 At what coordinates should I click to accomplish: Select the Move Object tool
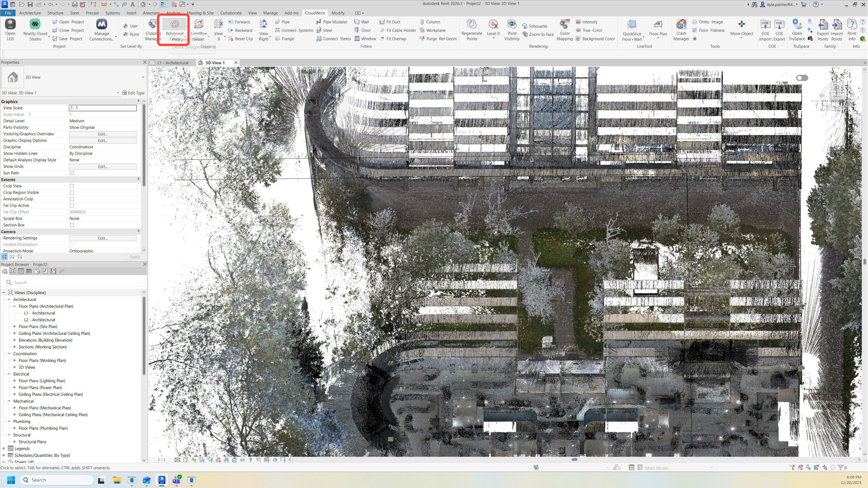742,24
